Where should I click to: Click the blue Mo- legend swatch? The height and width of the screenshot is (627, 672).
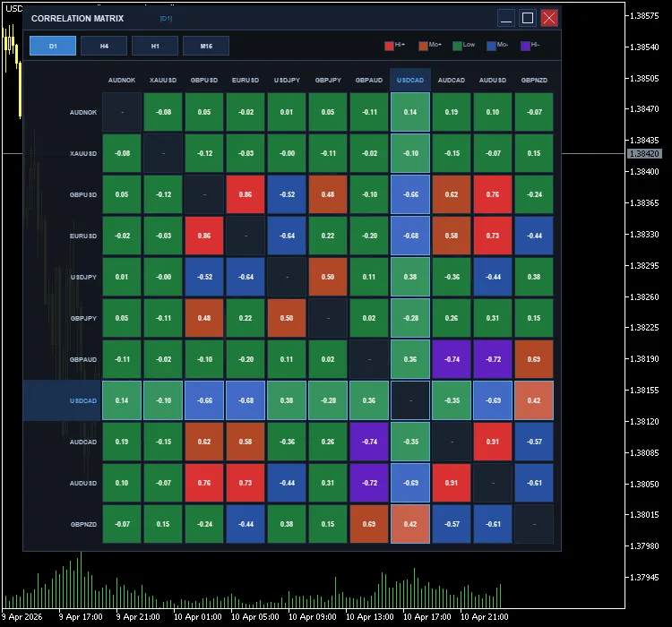pyautogui.click(x=491, y=46)
